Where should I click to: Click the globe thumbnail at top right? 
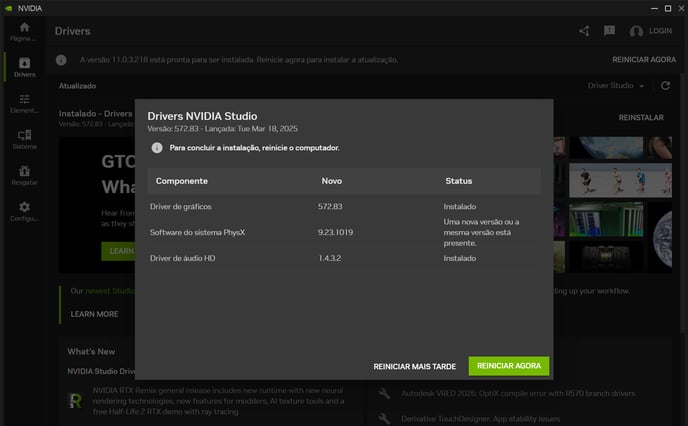606,147
